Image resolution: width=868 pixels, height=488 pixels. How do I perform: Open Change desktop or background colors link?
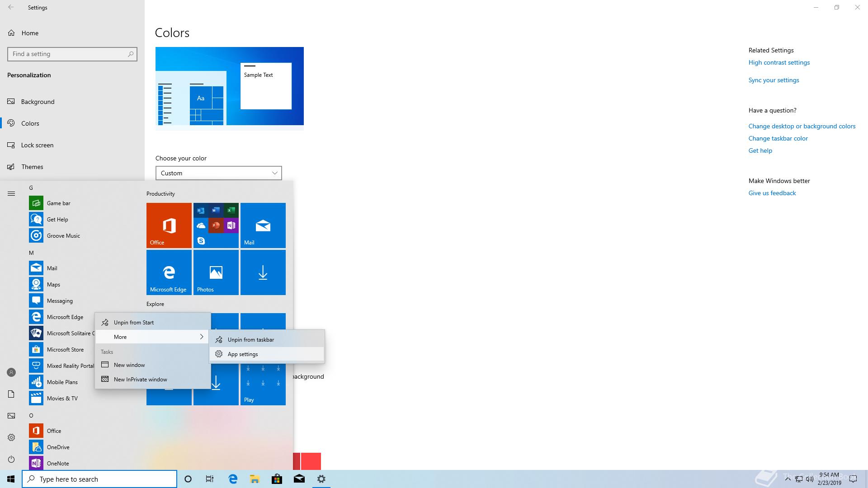point(802,126)
